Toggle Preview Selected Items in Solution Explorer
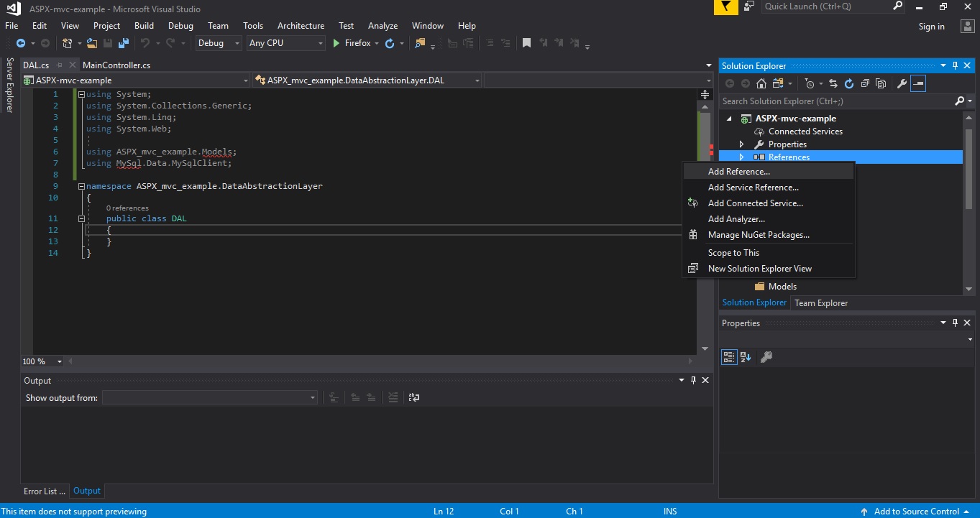The height and width of the screenshot is (518, 980). pos(918,84)
